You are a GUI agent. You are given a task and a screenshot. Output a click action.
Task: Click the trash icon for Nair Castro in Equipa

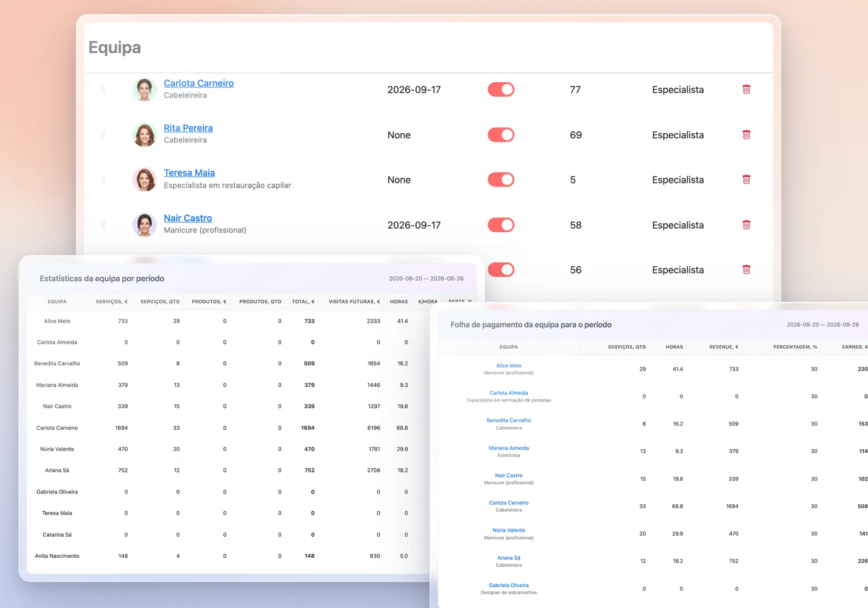(x=746, y=225)
